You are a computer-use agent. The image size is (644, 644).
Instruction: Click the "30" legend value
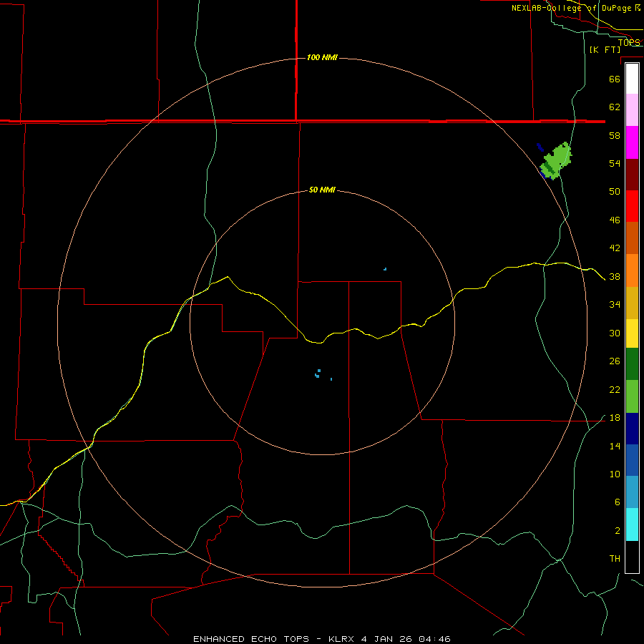[x=615, y=333]
